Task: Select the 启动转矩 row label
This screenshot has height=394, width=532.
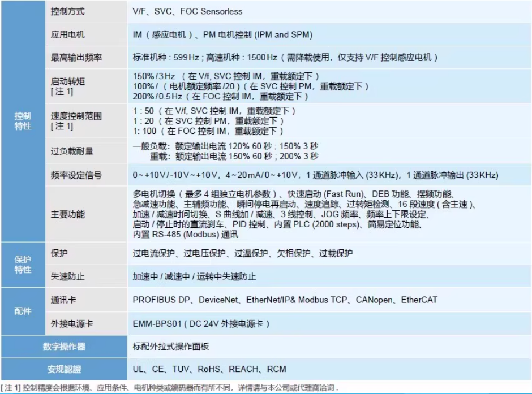Action: 63,86
